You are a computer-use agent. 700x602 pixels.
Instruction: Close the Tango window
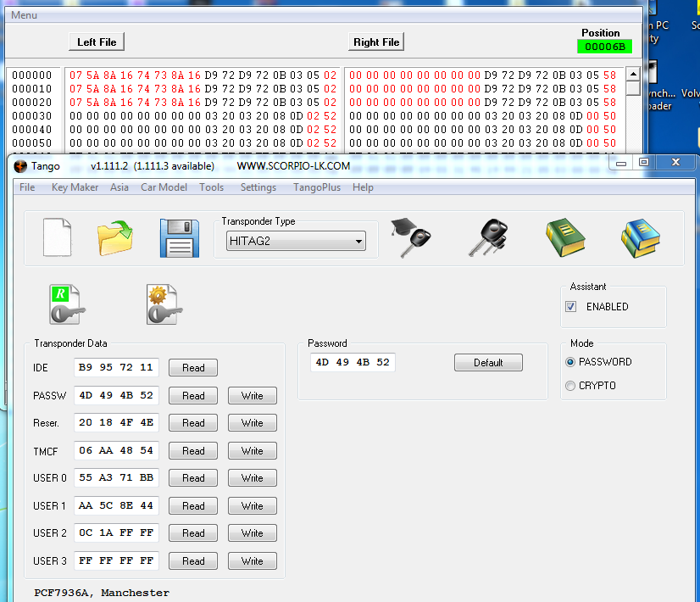(x=676, y=163)
